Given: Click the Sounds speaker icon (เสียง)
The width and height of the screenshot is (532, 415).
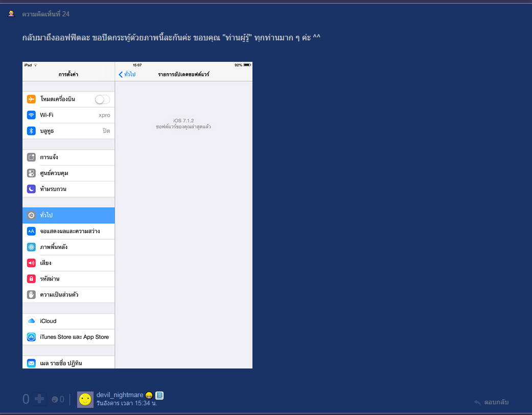Looking at the screenshot, I should [31, 263].
